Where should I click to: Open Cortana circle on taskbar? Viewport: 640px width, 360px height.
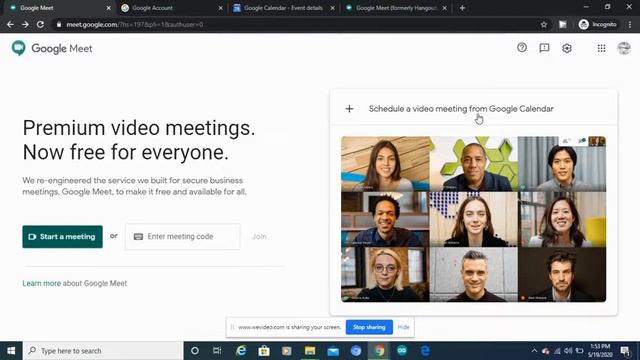(195, 351)
